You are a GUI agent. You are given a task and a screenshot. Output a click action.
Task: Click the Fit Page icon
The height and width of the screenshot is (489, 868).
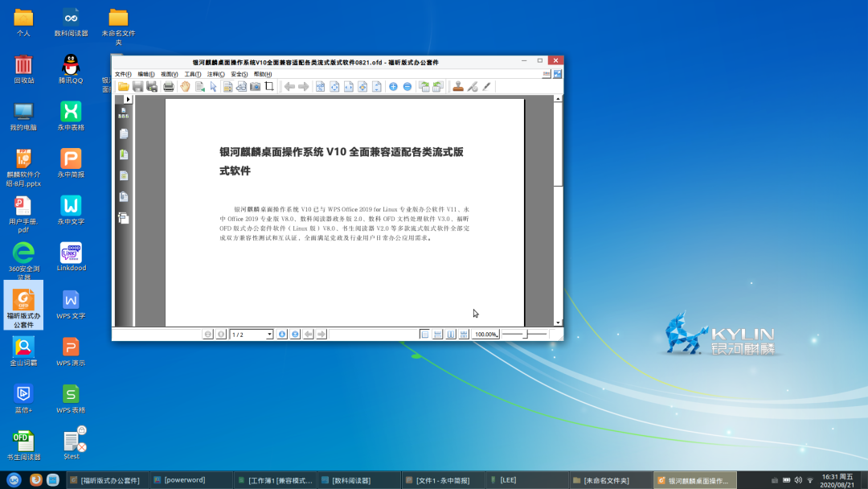(x=334, y=86)
